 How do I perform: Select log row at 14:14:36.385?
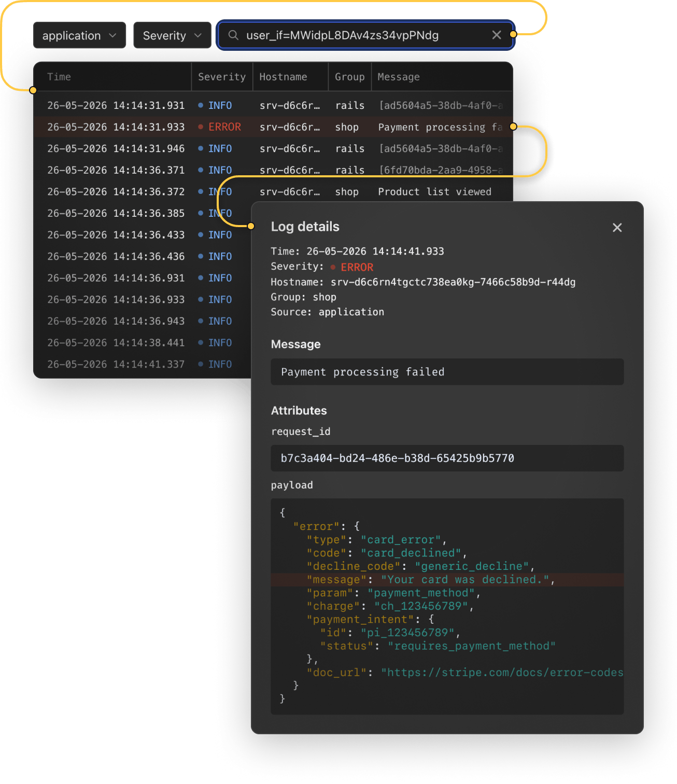tap(143, 213)
